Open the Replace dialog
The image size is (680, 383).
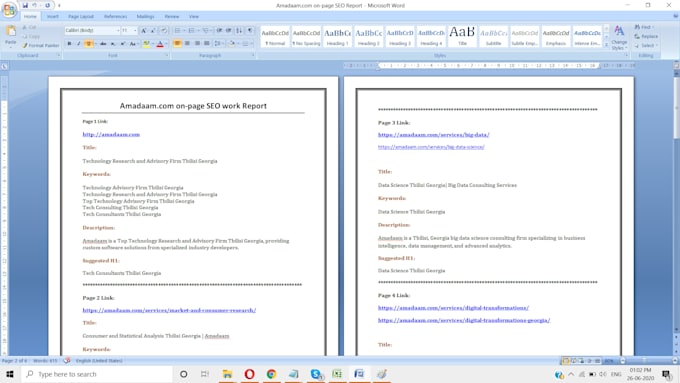[646, 36]
